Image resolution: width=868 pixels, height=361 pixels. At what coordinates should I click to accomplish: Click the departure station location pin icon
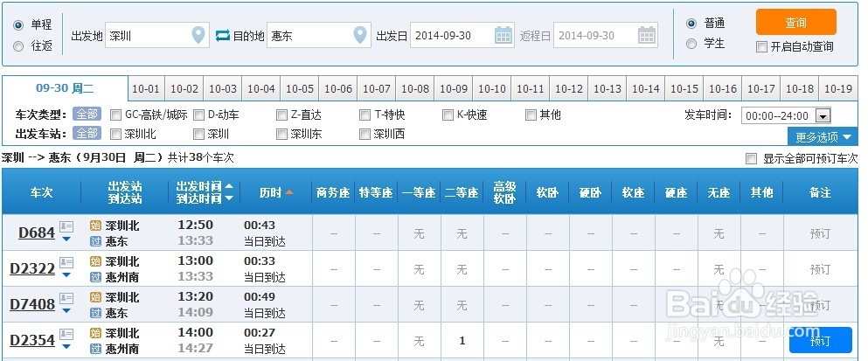198,36
